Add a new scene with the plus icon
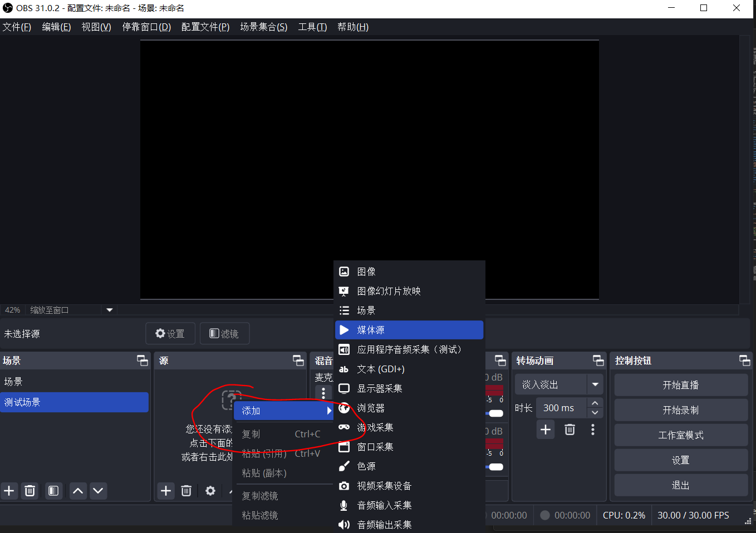 click(9, 491)
